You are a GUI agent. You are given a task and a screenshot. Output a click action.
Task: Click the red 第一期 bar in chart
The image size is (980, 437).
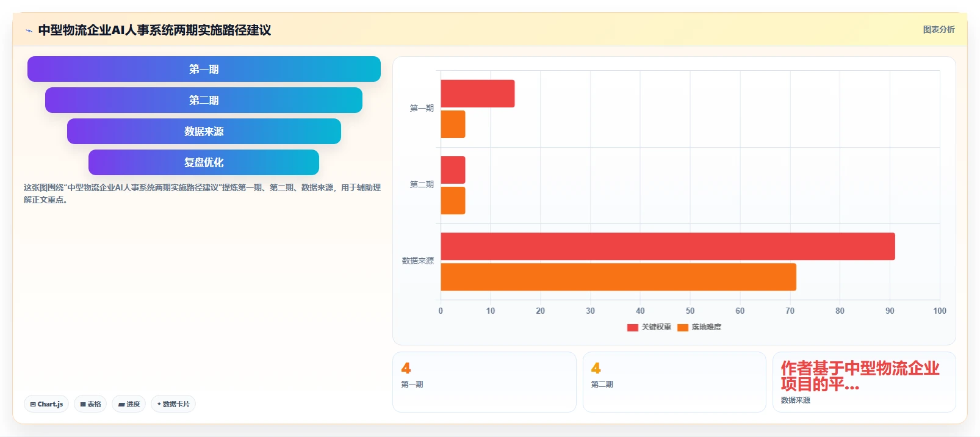click(478, 93)
